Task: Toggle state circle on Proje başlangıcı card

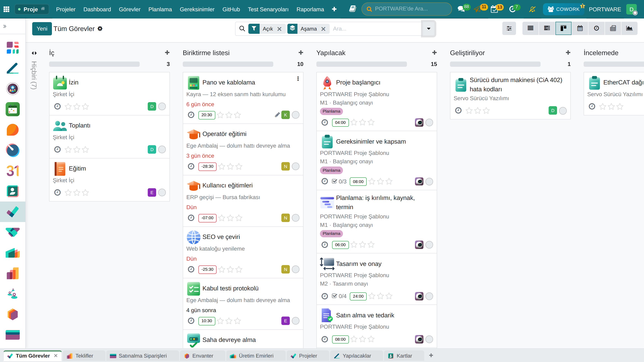Action: click(x=429, y=122)
